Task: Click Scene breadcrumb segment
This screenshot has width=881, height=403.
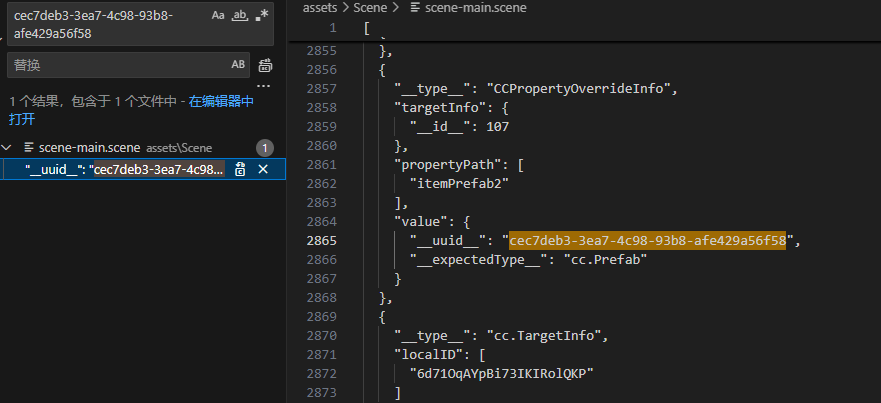Action: tap(371, 8)
